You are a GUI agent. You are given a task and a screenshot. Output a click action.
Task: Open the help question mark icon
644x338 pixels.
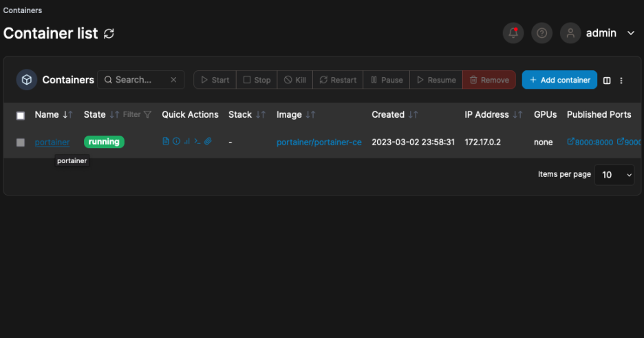541,33
